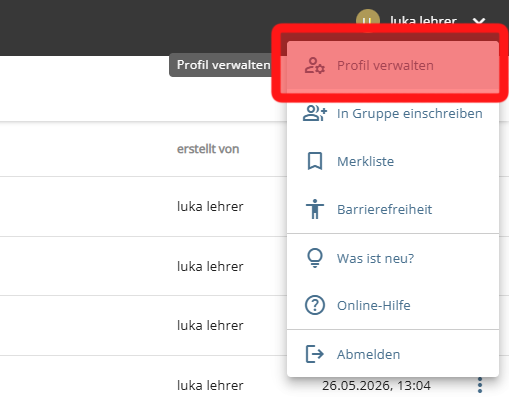Click the accessibility figure icon
Screen dimensions: 509x405
[x=315, y=209]
